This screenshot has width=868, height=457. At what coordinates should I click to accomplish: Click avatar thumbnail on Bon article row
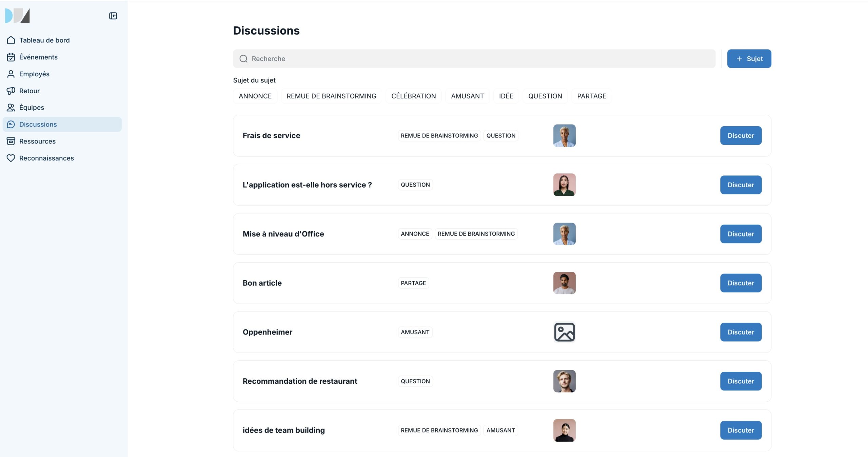[x=564, y=283]
